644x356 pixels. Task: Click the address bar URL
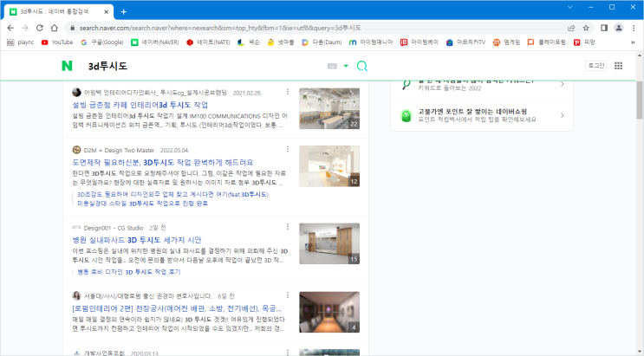(220, 28)
